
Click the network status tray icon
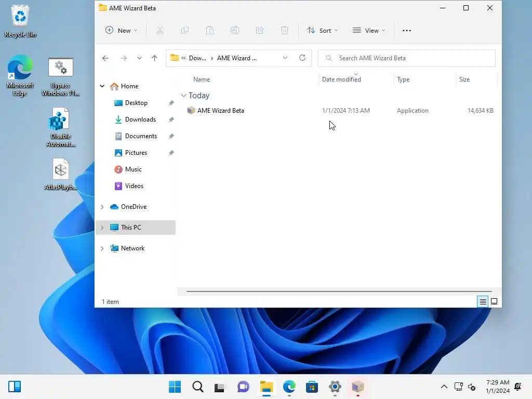(458, 387)
